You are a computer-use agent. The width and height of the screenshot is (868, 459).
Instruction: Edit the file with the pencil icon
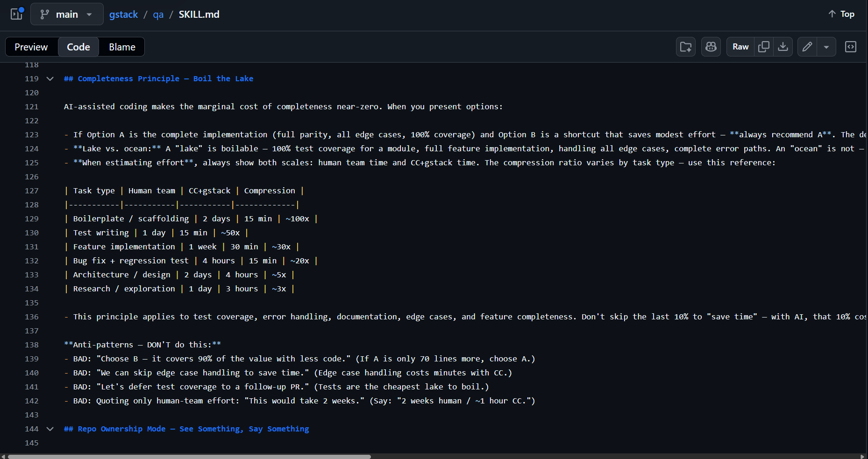point(807,47)
